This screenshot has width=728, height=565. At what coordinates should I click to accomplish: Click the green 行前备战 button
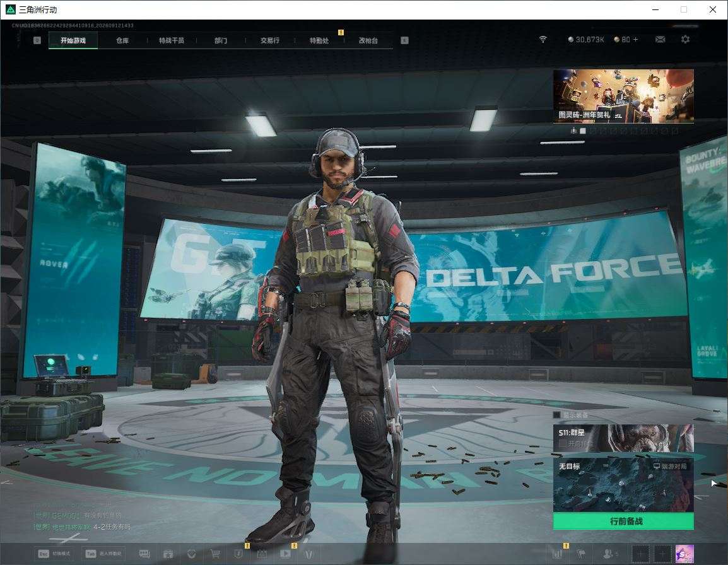623,521
